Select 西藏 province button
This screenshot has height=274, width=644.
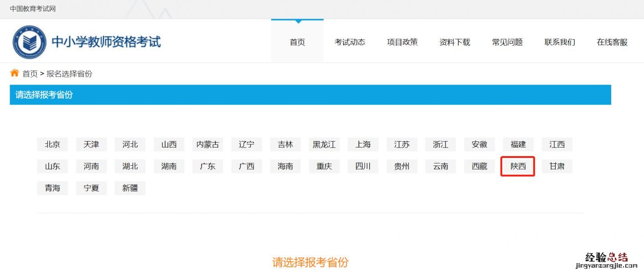pos(479,167)
